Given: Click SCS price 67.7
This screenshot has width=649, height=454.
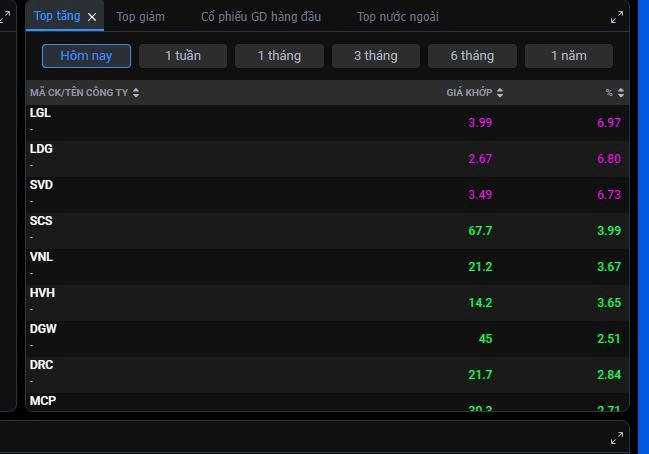Looking at the screenshot, I should (480, 231).
